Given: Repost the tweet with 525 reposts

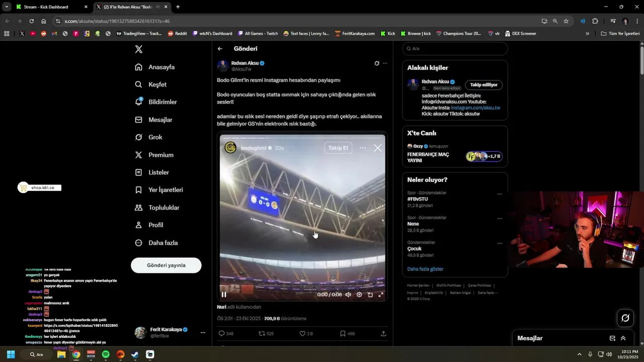Looking at the screenshot, I should (266, 333).
